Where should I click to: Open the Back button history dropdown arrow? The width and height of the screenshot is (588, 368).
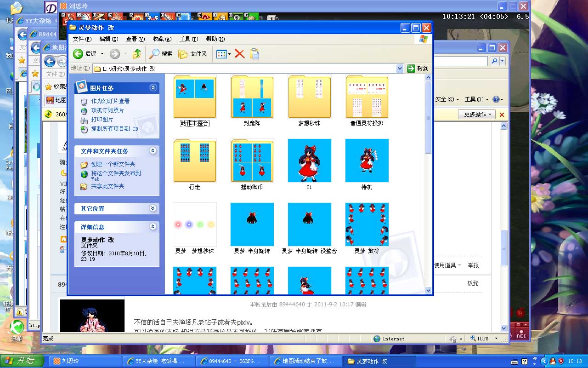point(102,54)
